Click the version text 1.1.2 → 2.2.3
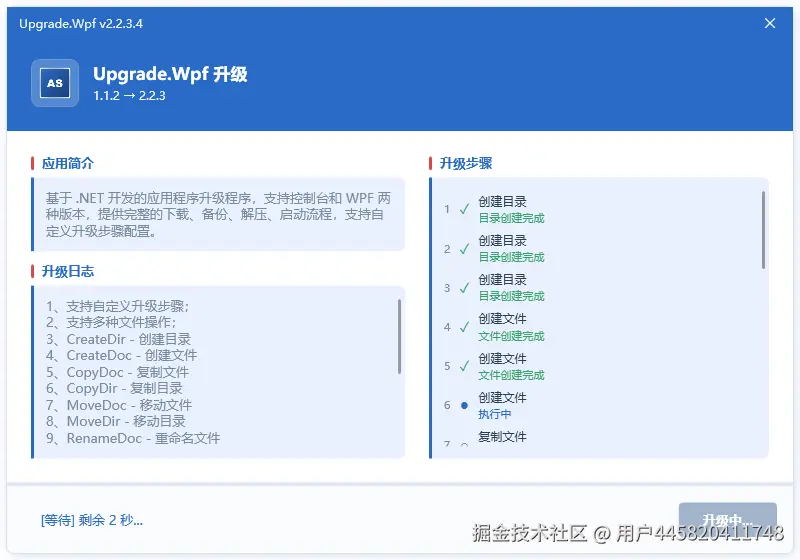 tap(130, 95)
